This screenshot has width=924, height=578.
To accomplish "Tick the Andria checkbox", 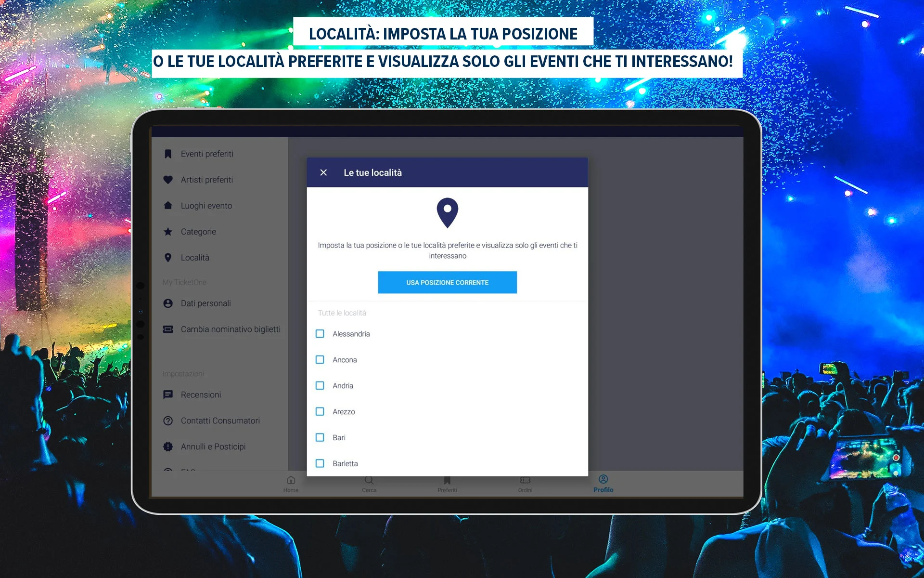I will [x=320, y=386].
